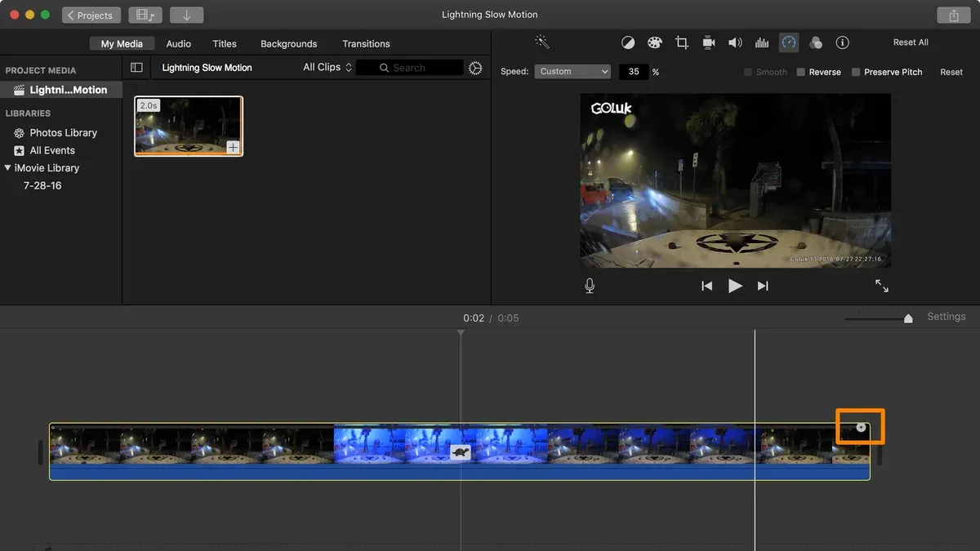Open the Titles tab
Viewport: 980px width, 551px height.
tap(225, 44)
